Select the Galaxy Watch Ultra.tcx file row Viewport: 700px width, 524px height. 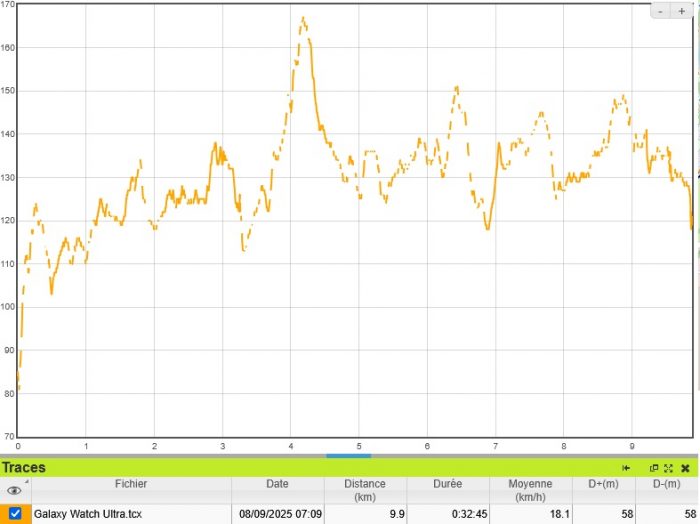(88, 514)
